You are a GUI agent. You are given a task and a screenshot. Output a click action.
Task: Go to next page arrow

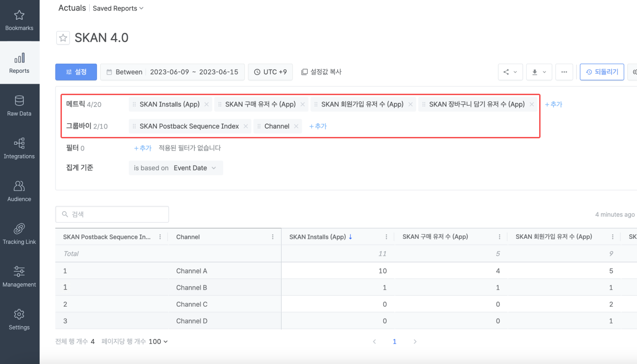tap(415, 341)
